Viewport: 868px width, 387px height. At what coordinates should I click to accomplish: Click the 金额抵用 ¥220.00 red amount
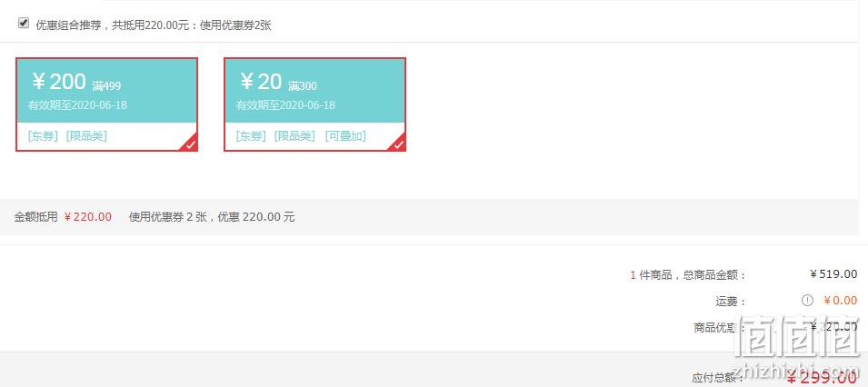[x=87, y=217]
